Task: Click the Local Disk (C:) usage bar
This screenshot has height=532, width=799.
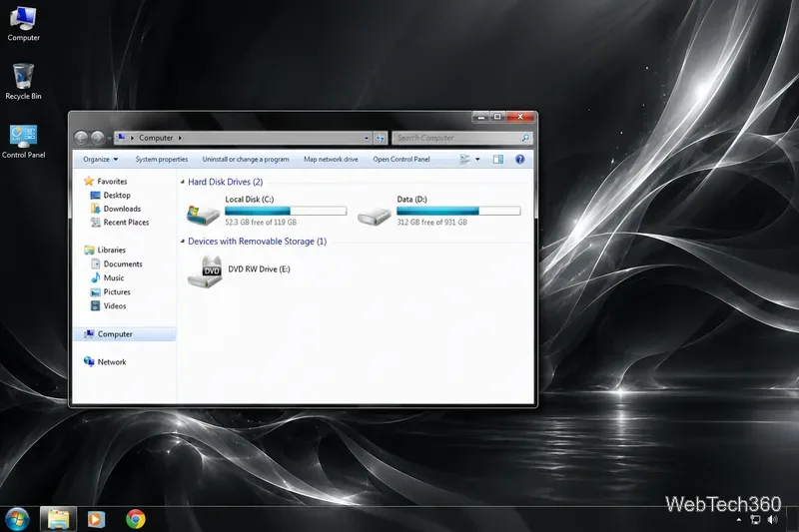Action: [286, 211]
